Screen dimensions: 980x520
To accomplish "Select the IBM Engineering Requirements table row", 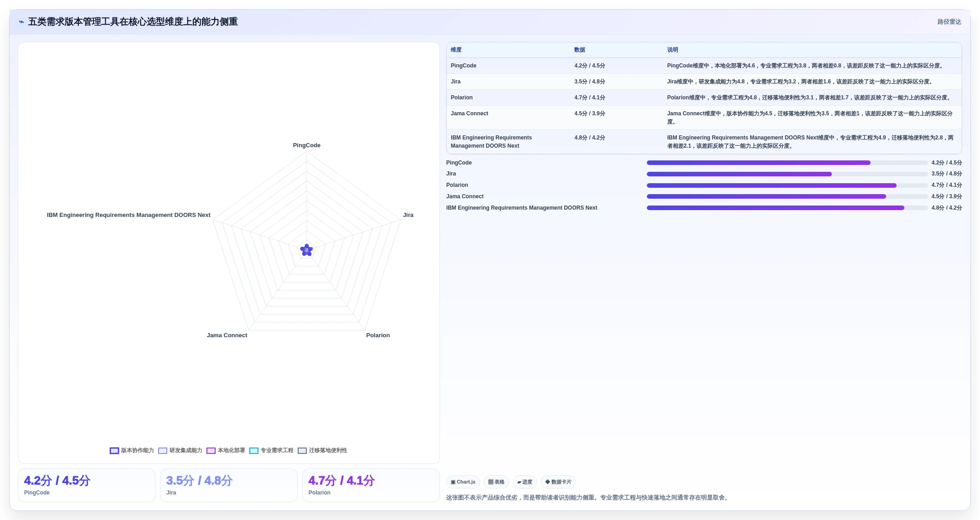I will pos(704,142).
